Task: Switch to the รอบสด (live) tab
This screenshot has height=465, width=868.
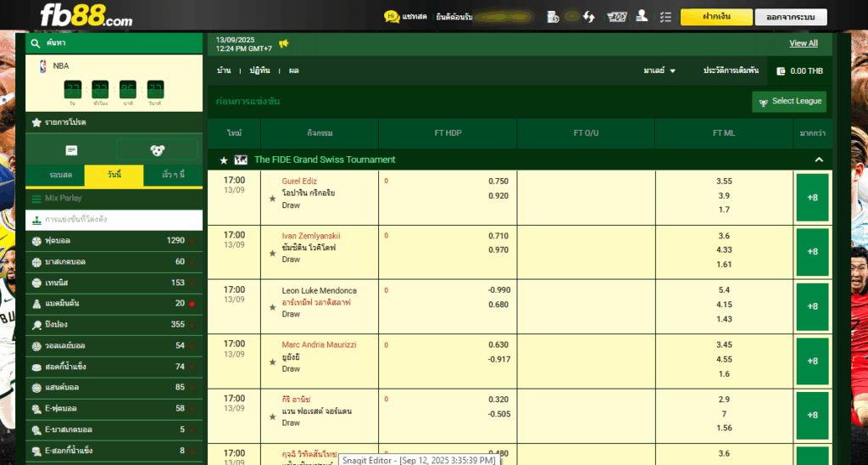Action: [x=55, y=175]
